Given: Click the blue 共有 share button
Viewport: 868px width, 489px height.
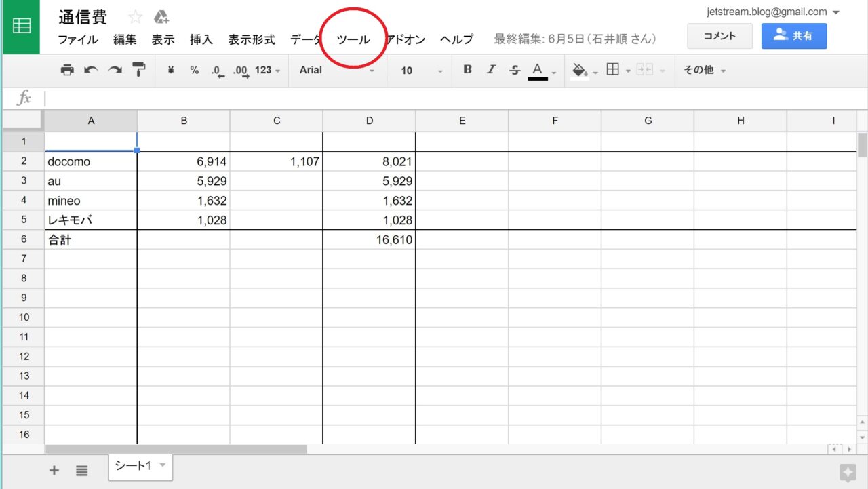Looking at the screenshot, I should [793, 36].
